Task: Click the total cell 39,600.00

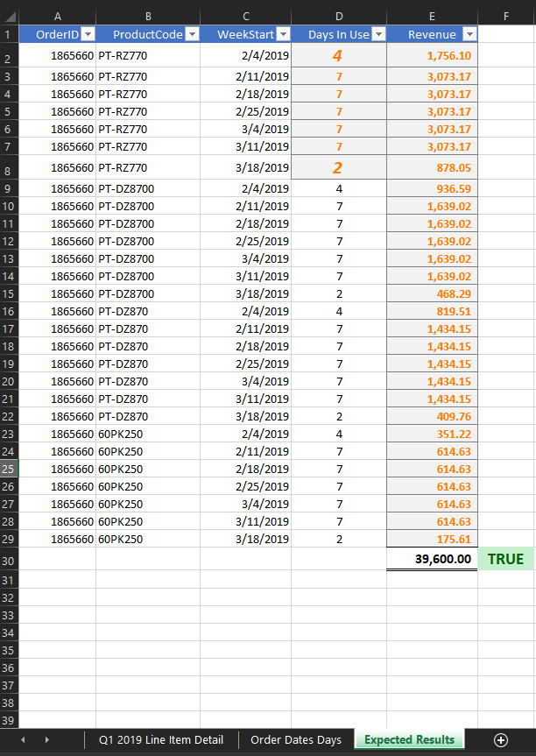Action: 432,559
